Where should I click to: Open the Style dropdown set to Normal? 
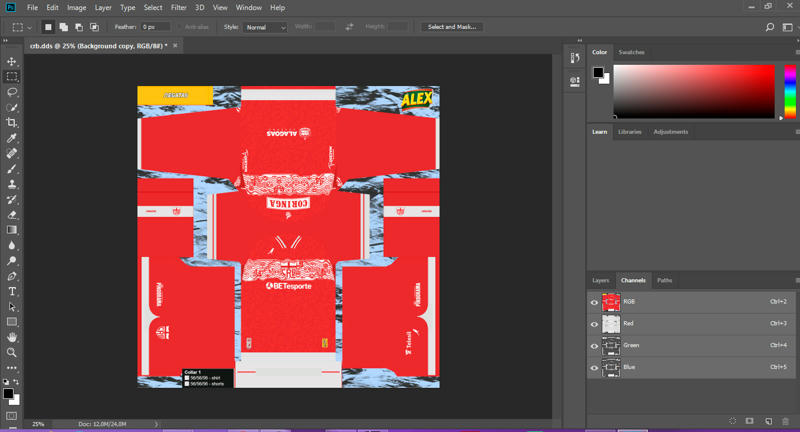[x=265, y=28]
